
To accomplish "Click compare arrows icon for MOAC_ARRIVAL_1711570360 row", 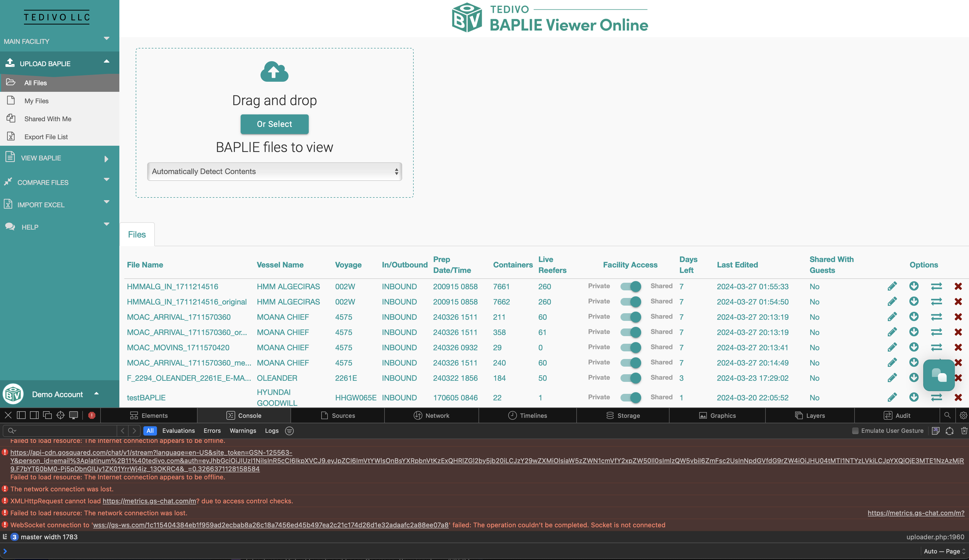I will coord(936,317).
